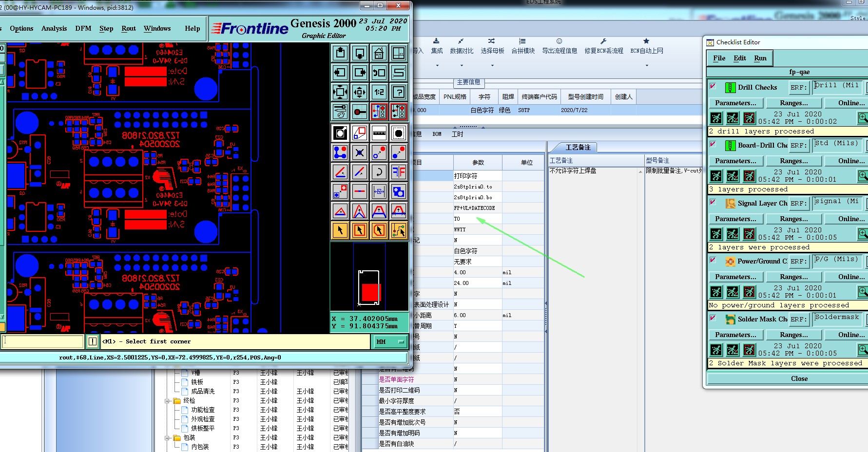Select the mirror F flip tool icon
The width and height of the screenshot is (868, 452).
pos(398,171)
